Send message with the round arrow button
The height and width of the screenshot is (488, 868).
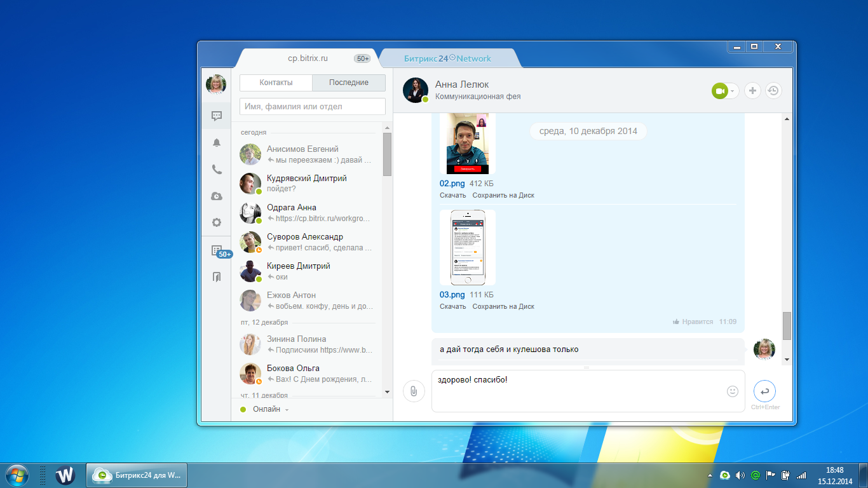(x=764, y=391)
